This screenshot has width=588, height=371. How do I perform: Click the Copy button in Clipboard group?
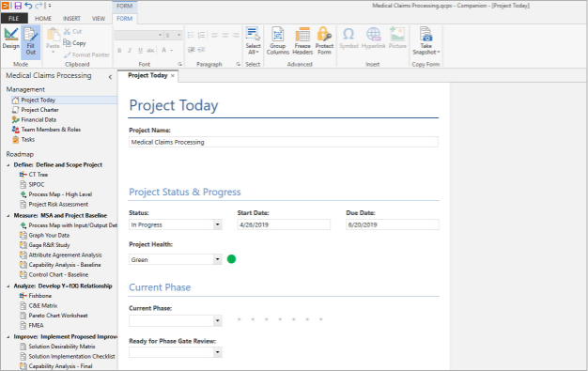(x=74, y=43)
